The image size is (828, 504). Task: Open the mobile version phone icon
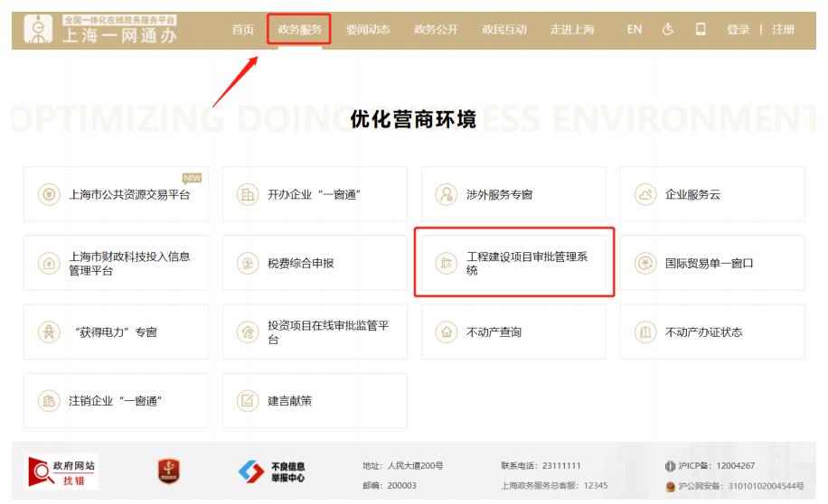pyautogui.click(x=701, y=29)
